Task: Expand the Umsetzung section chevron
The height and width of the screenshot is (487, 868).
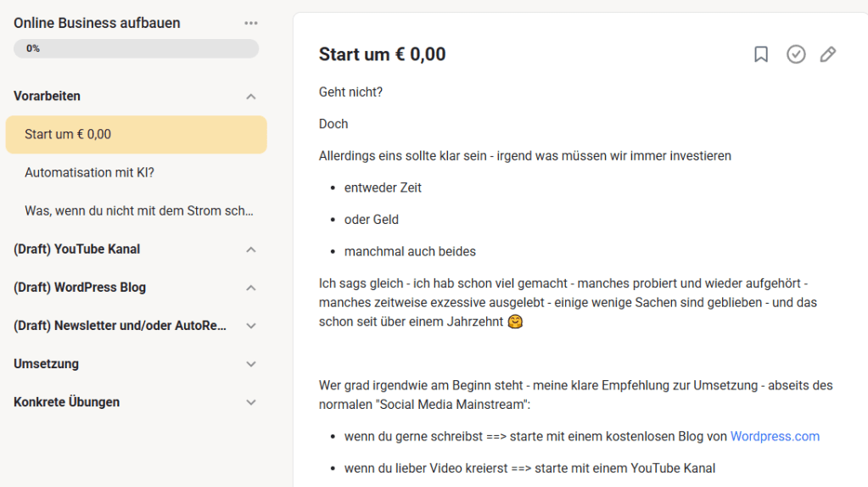Action: [x=250, y=364]
